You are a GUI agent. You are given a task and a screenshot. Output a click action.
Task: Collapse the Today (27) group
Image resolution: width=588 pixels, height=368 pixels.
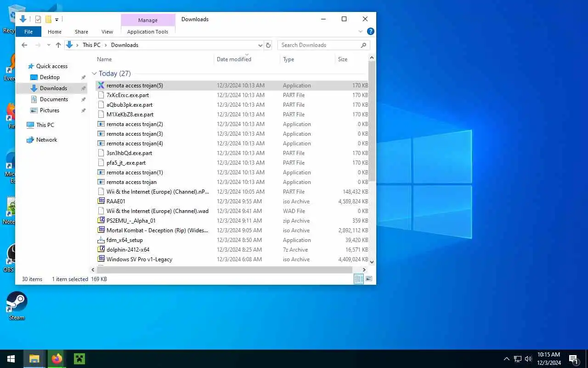pyautogui.click(x=94, y=74)
